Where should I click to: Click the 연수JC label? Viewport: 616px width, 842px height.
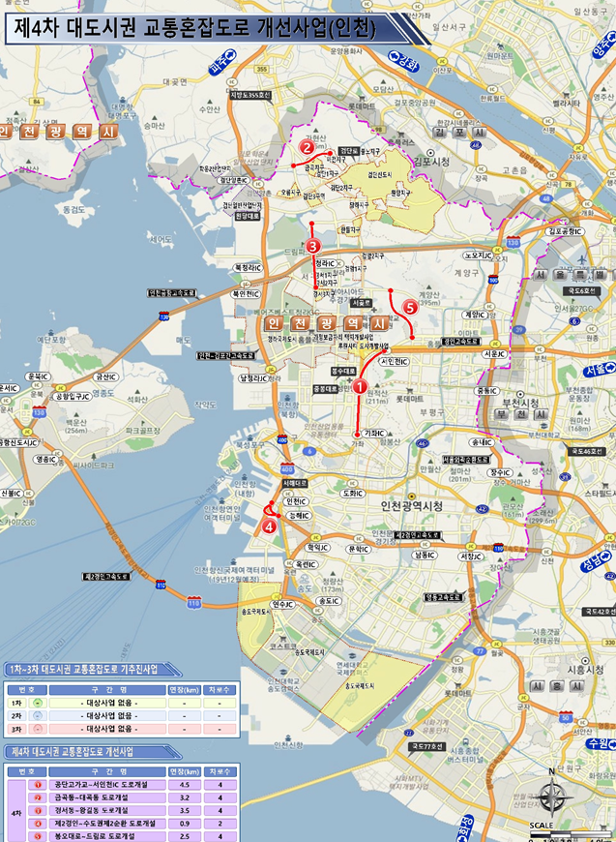(281, 604)
